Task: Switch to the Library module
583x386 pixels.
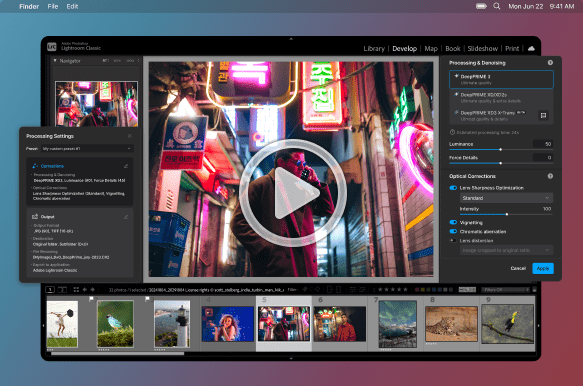Action: (x=374, y=49)
